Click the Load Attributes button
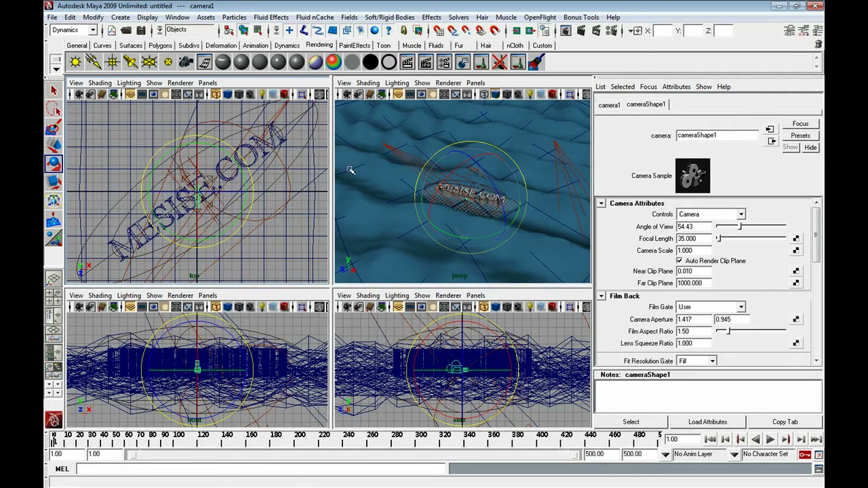 pyautogui.click(x=707, y=422)
